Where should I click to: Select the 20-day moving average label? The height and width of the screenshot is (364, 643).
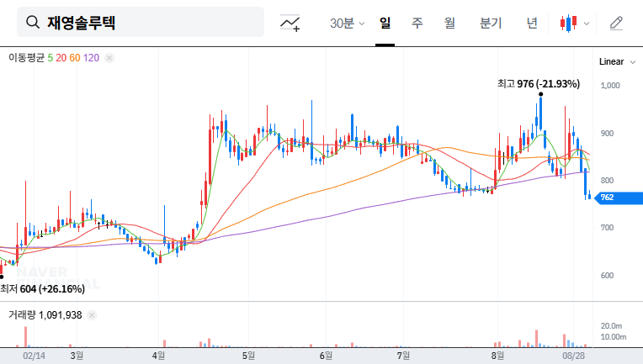(x=61, y=58)
